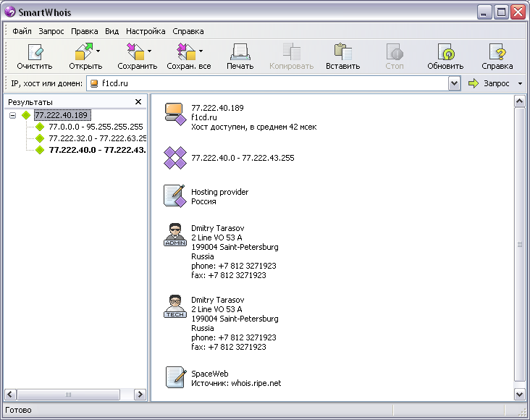Click the Копировать toolbar icon
The width and height of the screenshot is (530, 420).
(x=291, y=51)
